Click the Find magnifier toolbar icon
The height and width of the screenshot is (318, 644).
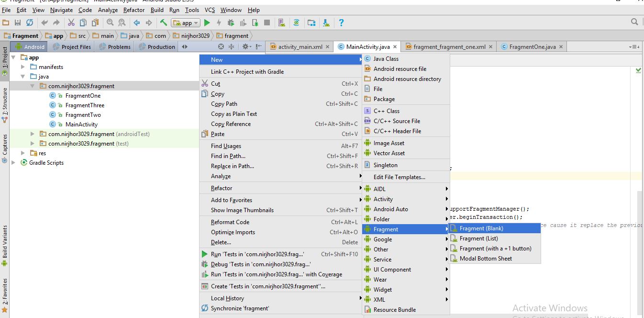(x=110, y=23)
